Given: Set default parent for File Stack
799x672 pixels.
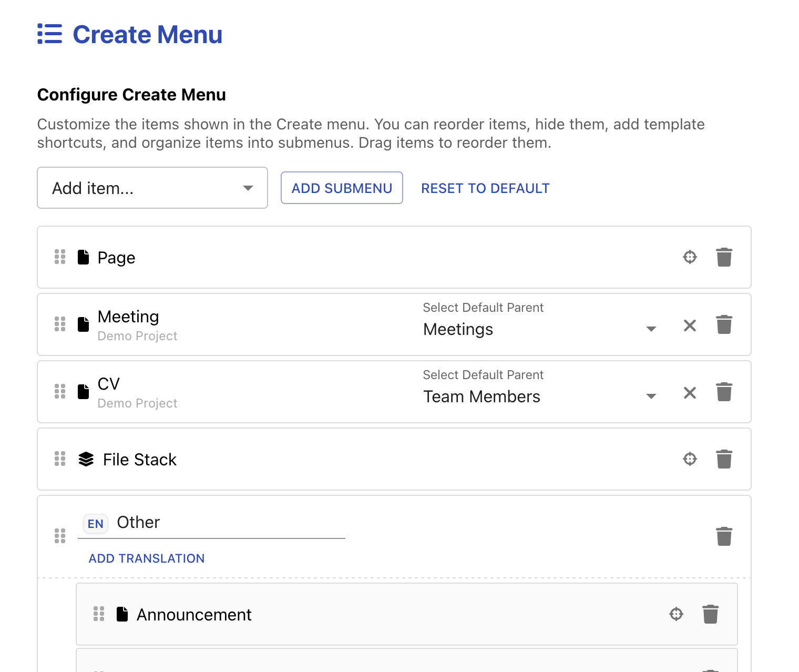Looking at the screenshot, I should (690, 459).
